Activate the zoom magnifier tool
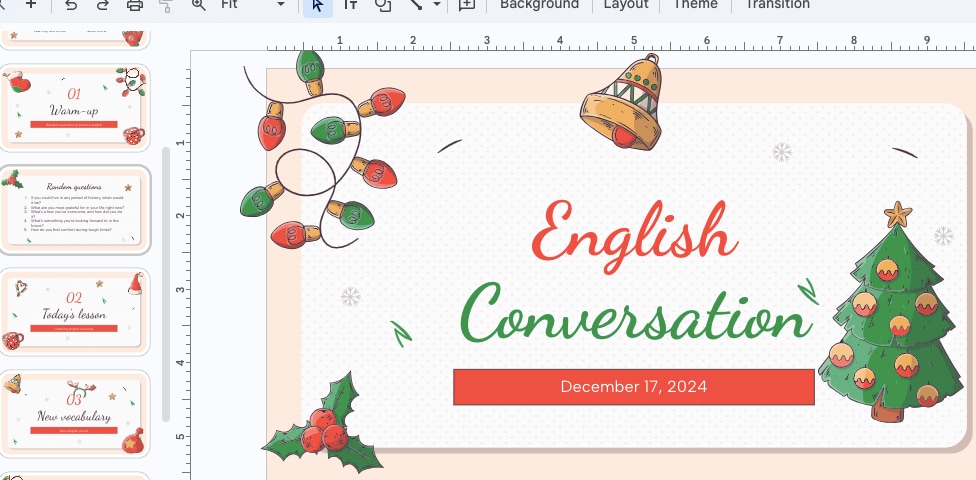Viewport: 976px width, 480px height. tap(199, 4)
